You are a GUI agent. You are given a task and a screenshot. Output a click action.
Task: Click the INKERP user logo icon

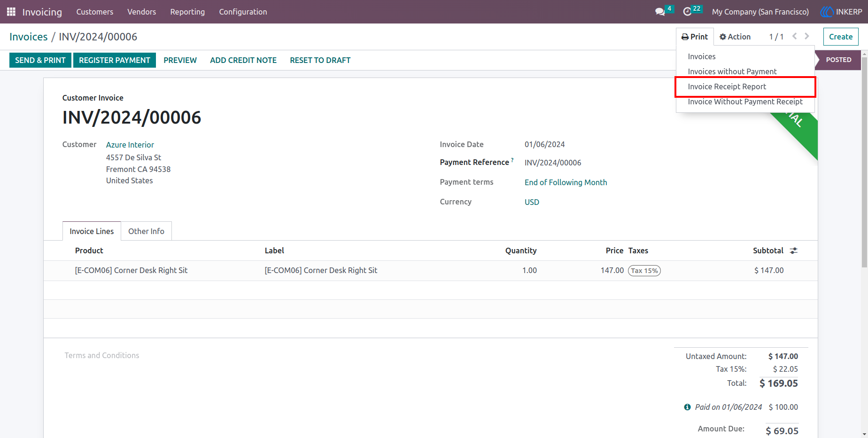click(827, 12)
